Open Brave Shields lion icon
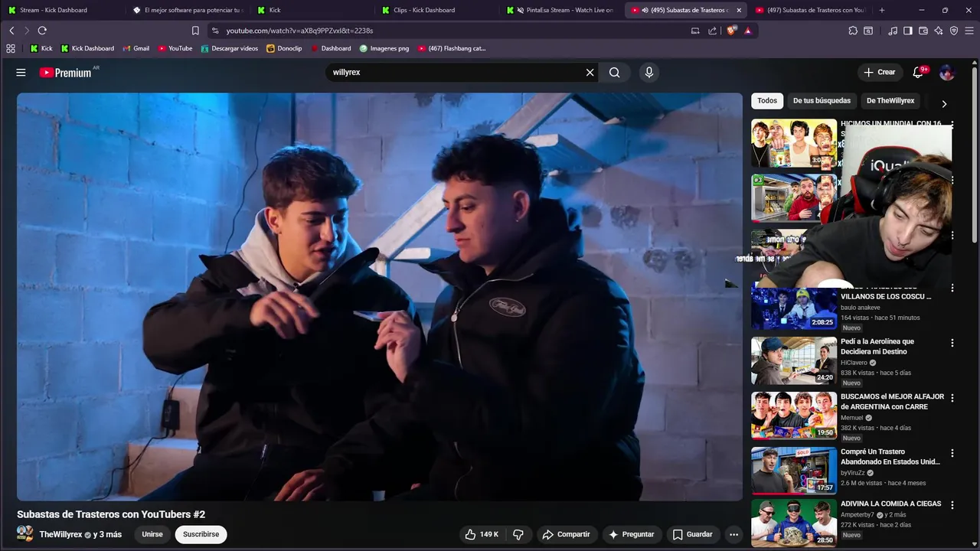980x551 pixels. tap(731, 31)
